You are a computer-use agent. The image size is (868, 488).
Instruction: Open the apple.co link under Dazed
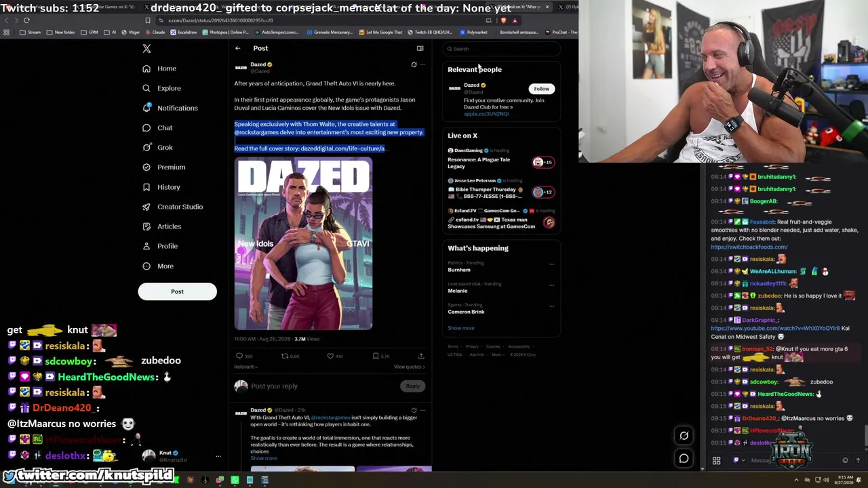click(x=486, y=114)
